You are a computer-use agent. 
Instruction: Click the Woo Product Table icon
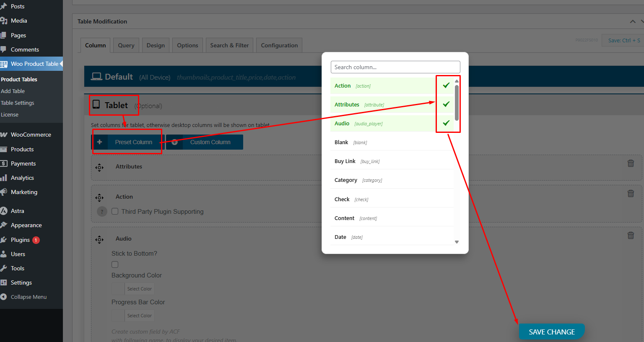[4, 64]
